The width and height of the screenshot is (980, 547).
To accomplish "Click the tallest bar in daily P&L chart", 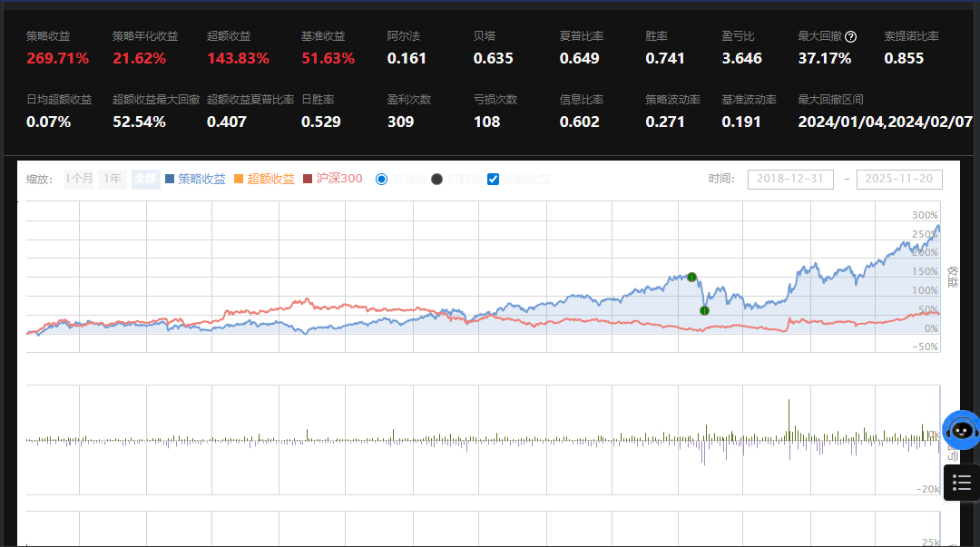I will point(789,419).
